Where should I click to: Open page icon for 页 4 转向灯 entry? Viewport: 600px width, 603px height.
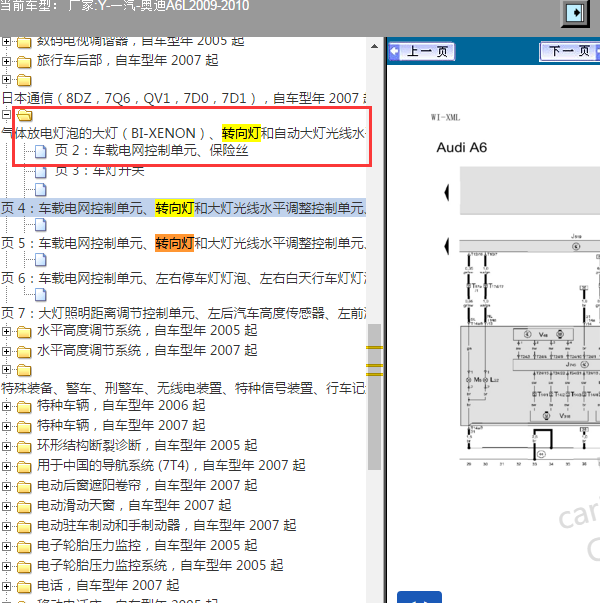[41, 190]
